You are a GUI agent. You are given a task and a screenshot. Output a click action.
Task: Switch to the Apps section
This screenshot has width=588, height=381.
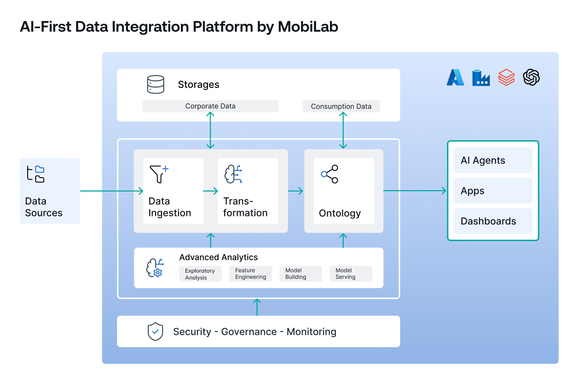pyautogui.click(x=493, y=190)
